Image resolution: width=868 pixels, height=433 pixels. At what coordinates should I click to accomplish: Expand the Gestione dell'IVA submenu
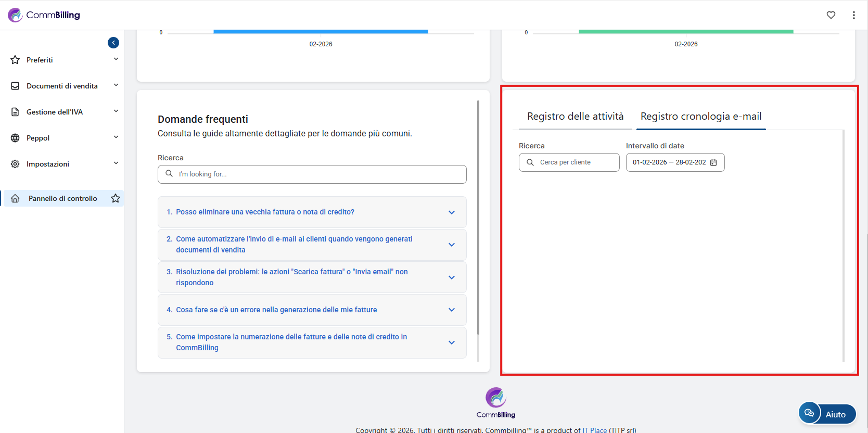(116, 111)
